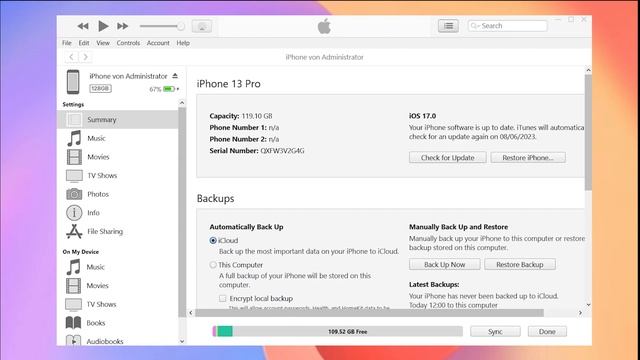The image size is (640, 360).
Task: Click the 128GB capacity badge
Action: [100, 89]
